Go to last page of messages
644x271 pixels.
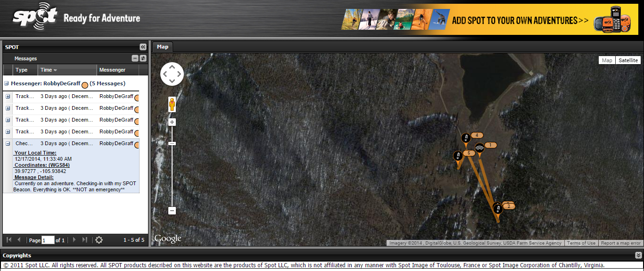point(84,240)
